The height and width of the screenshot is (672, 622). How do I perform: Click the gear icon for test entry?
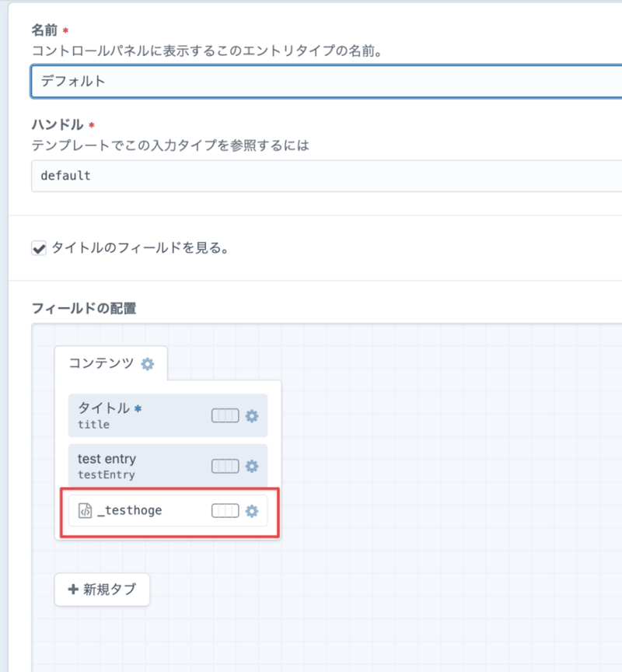[x=252, y=466]
